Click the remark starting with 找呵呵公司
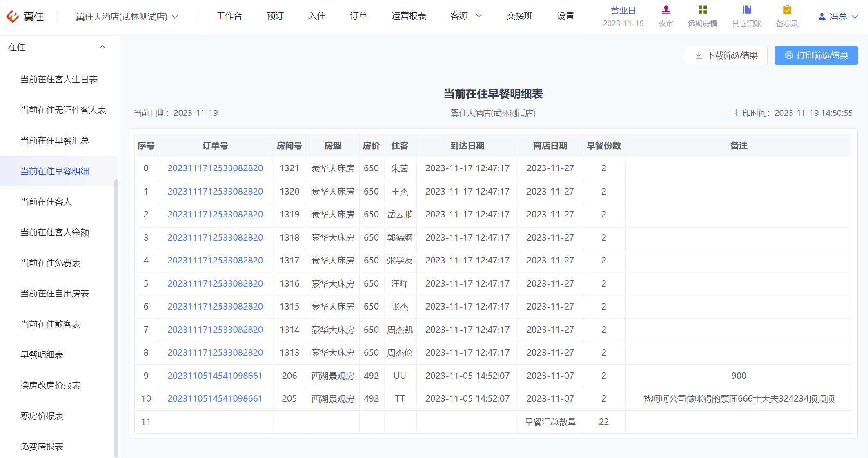Image resolution: width=868 pixels, height=458 pixels. click(739, 399)
